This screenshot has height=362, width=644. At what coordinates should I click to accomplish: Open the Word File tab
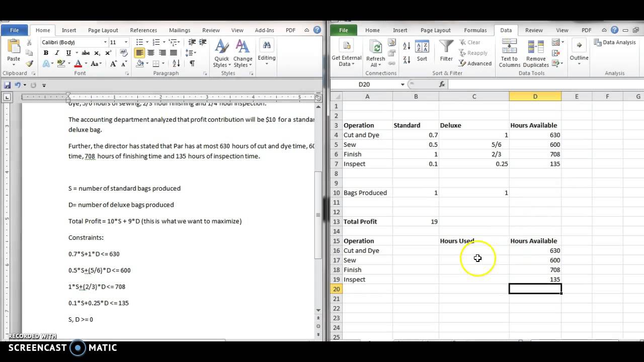(x=14, y=30)
